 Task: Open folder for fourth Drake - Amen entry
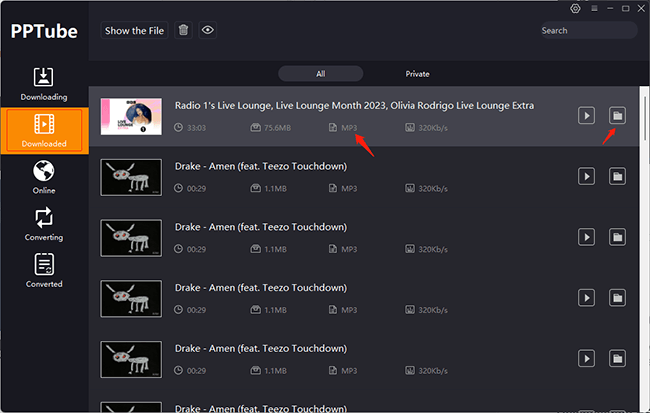click(x=617, y=358)
